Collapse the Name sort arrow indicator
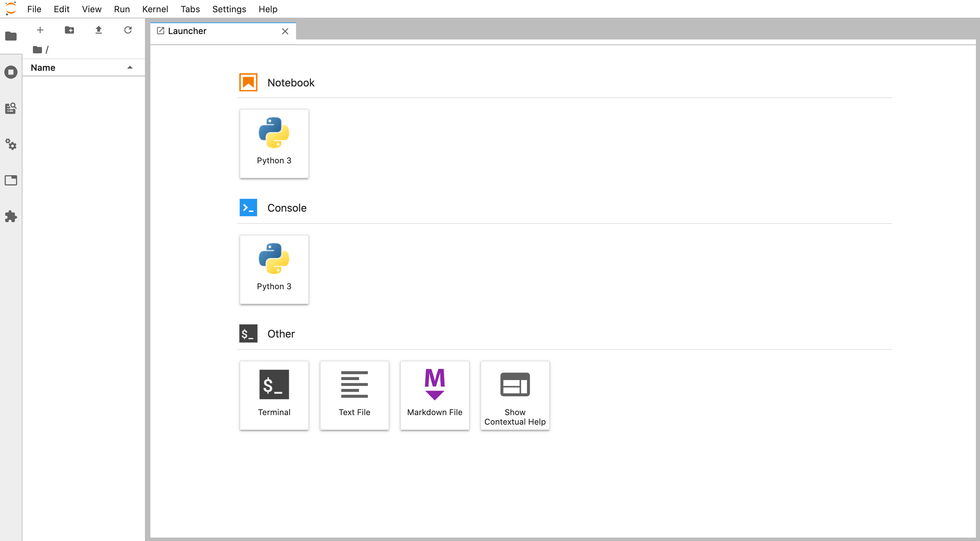Screen dimensions: 980x541 130,67
